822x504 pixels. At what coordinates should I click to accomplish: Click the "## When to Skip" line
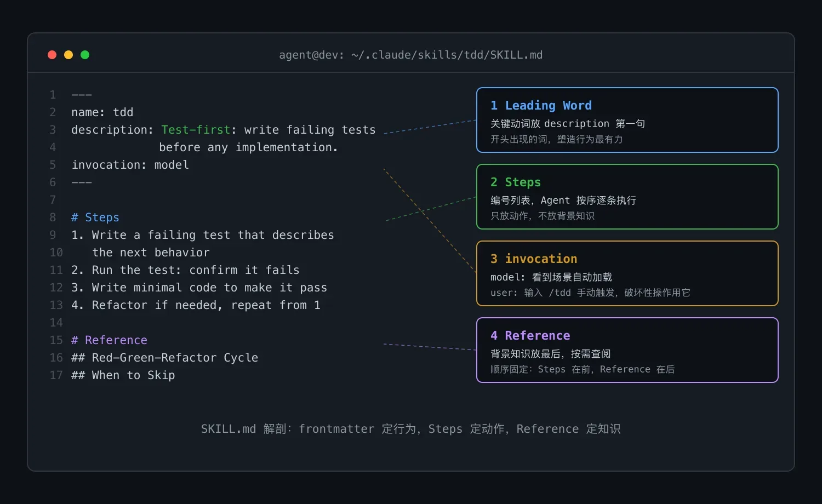(123, 375)
